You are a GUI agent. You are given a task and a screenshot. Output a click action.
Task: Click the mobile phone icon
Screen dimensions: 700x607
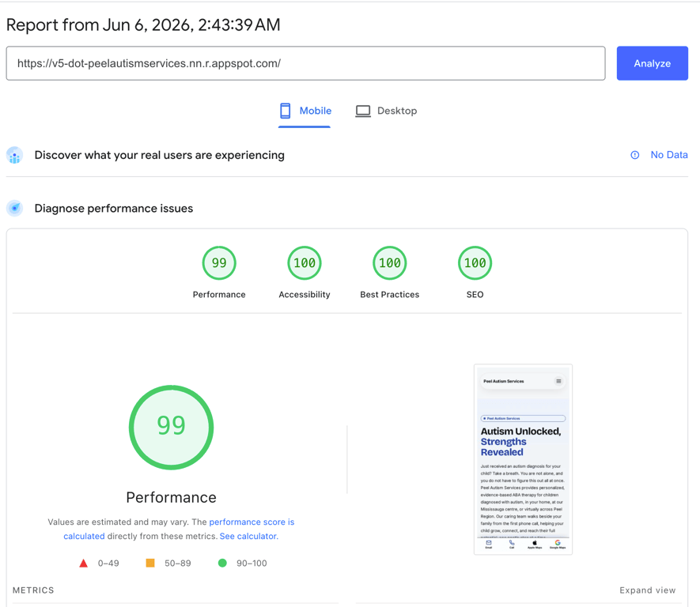tap(286, 111)
